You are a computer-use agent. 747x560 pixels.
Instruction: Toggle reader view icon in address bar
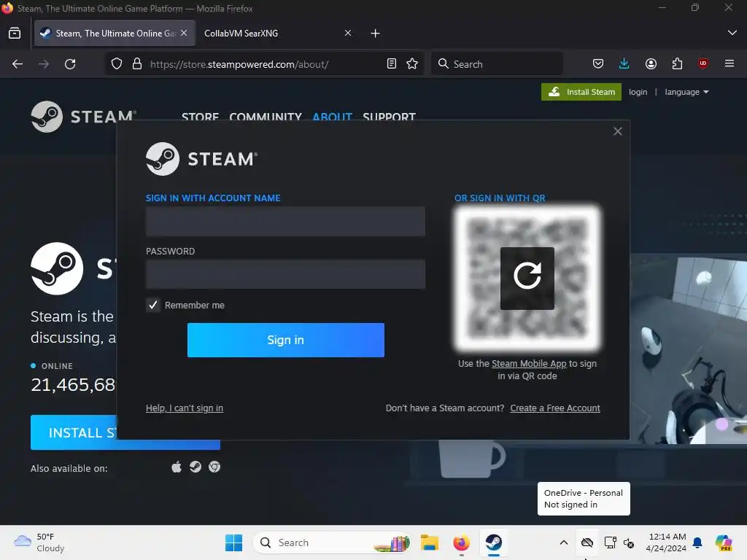click(x=392, y=64)
